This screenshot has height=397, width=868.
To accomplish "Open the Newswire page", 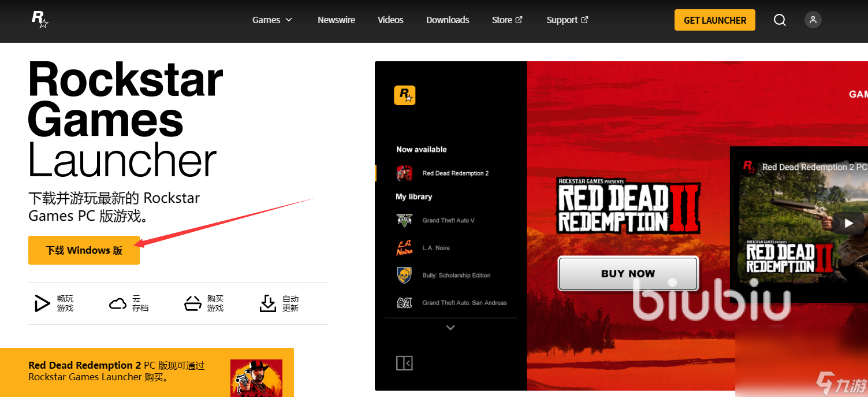I will click(336, 20).
